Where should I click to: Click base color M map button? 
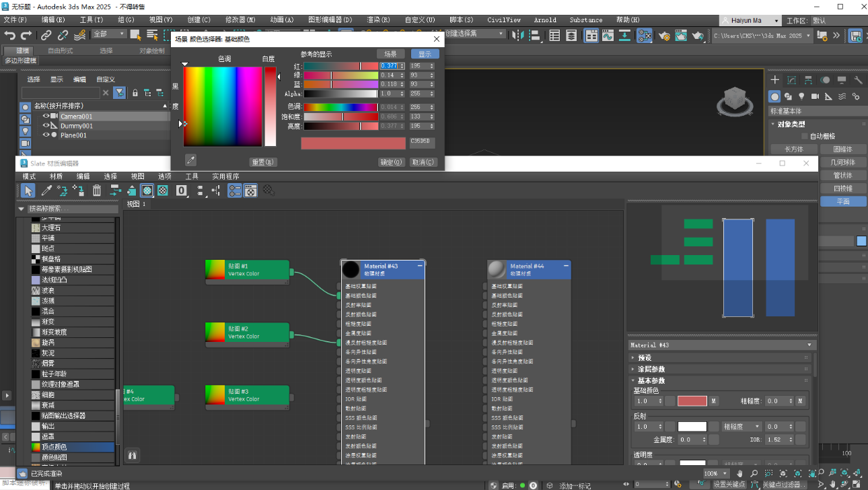pos(714,401)
